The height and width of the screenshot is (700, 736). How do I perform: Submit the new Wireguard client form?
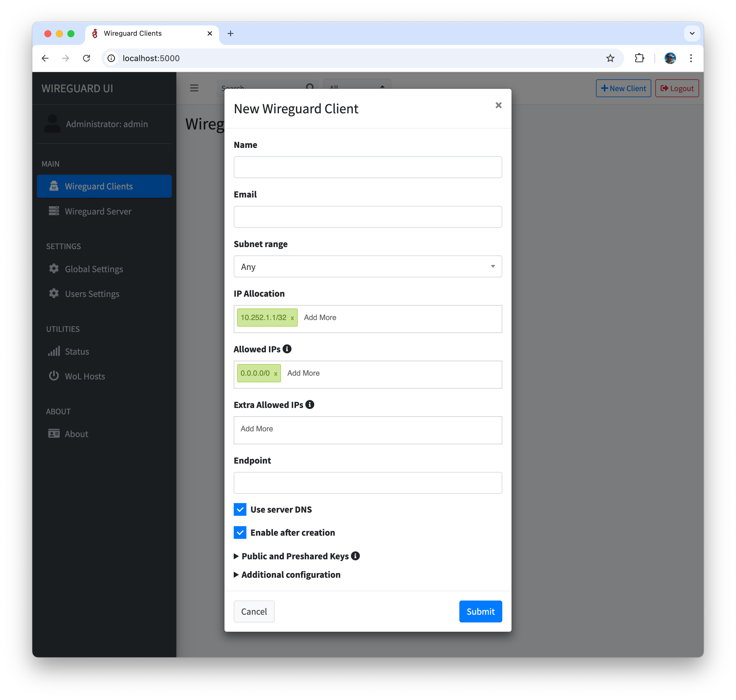[x=480, y=611]
